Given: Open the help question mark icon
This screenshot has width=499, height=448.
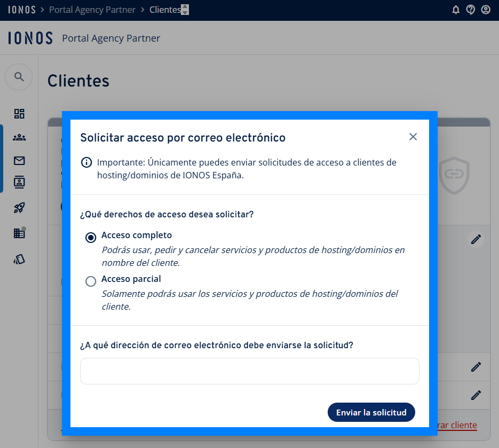Looking at the screenshot, I should [x=471, y=10].
